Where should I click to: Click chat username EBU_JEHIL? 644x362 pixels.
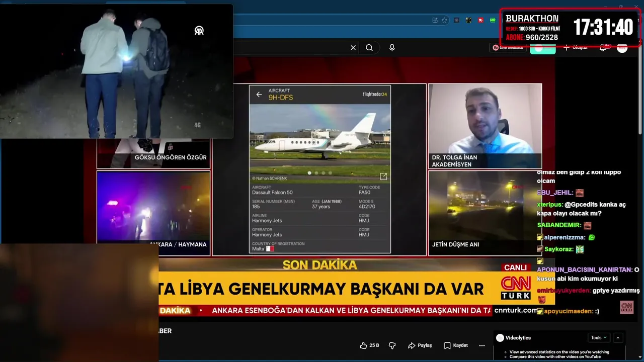[x=555, y=193]
